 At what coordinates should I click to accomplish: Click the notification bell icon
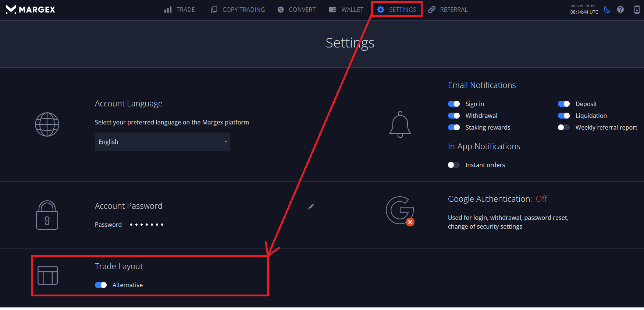coord(400,124)
